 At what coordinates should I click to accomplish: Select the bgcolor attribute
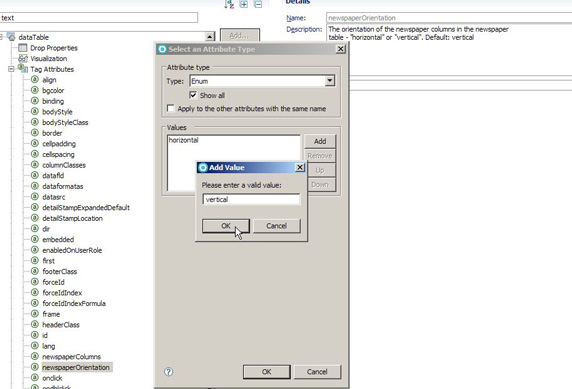point(53,90)
